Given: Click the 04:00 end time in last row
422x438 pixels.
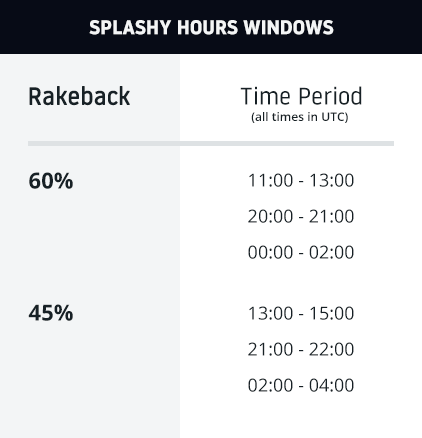Looking at the screenshot, I should pyautogui.click(x=332, y=385).
